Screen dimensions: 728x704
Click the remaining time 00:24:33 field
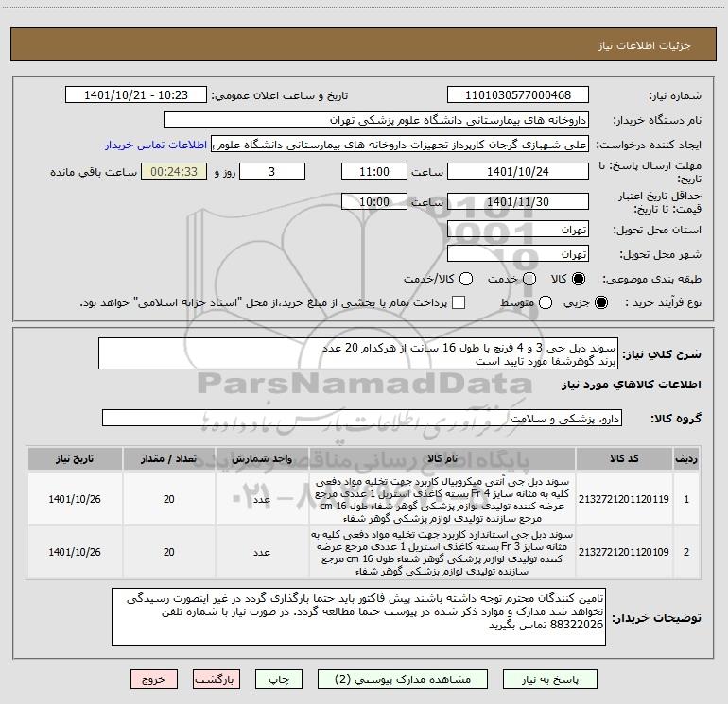(x=174, y=171)
